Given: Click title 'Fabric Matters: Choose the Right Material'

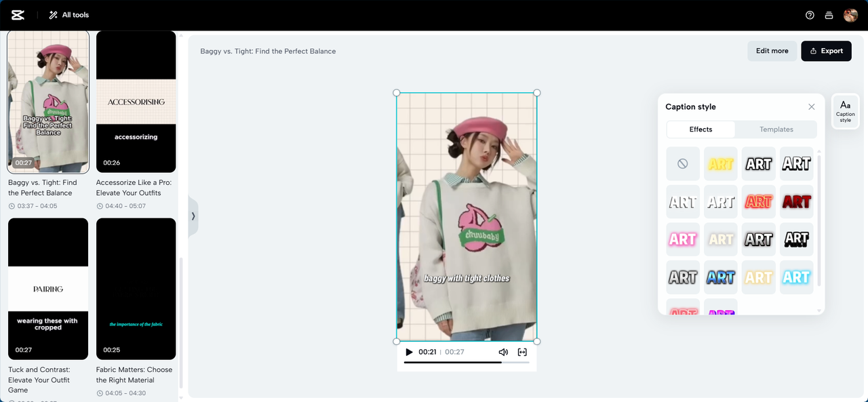Looking at the screenshot, I should (x=134, y=375).
